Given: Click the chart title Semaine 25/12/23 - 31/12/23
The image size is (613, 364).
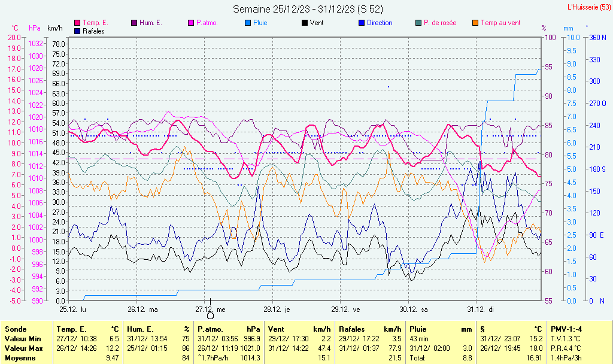Looking at the screenshot, I should [308, 9].
